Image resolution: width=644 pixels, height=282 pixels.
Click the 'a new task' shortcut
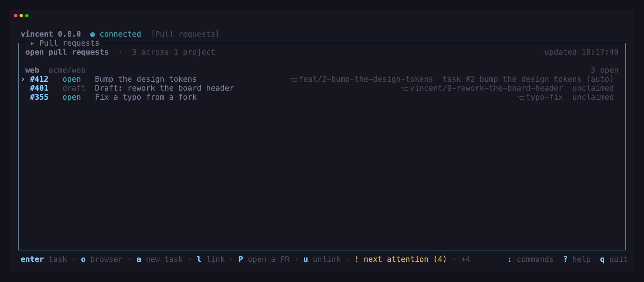(160, 259)
